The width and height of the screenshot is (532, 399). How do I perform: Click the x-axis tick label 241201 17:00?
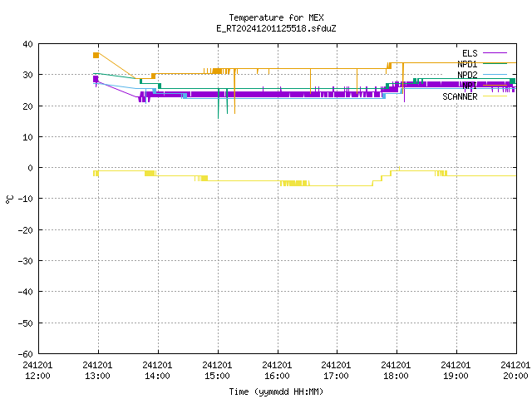coord(336,371)
